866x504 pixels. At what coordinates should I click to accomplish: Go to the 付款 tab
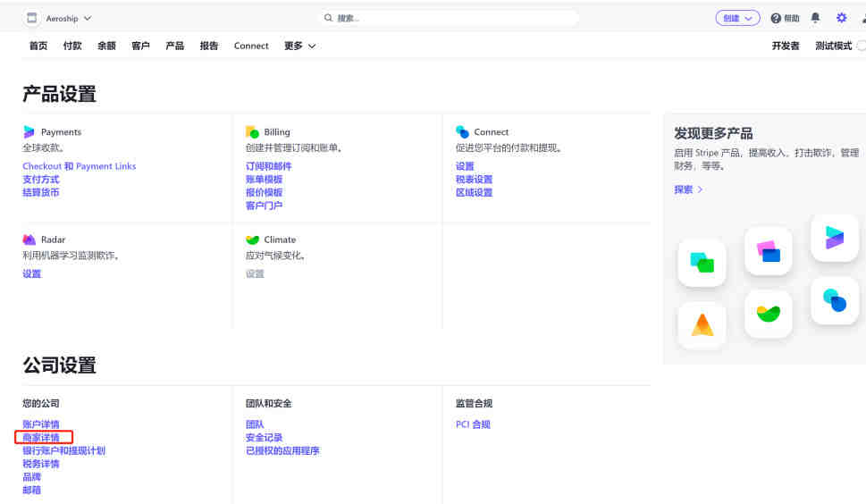click(x=72, y=46)
